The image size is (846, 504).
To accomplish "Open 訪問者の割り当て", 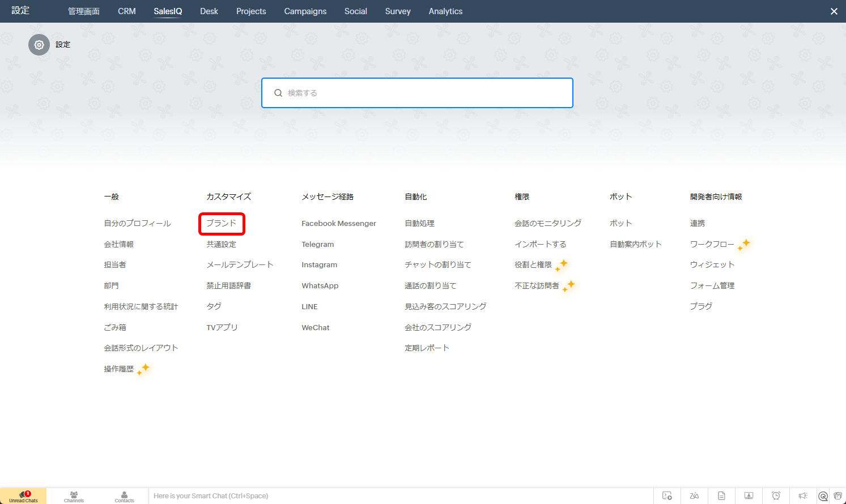I will 435,244.
